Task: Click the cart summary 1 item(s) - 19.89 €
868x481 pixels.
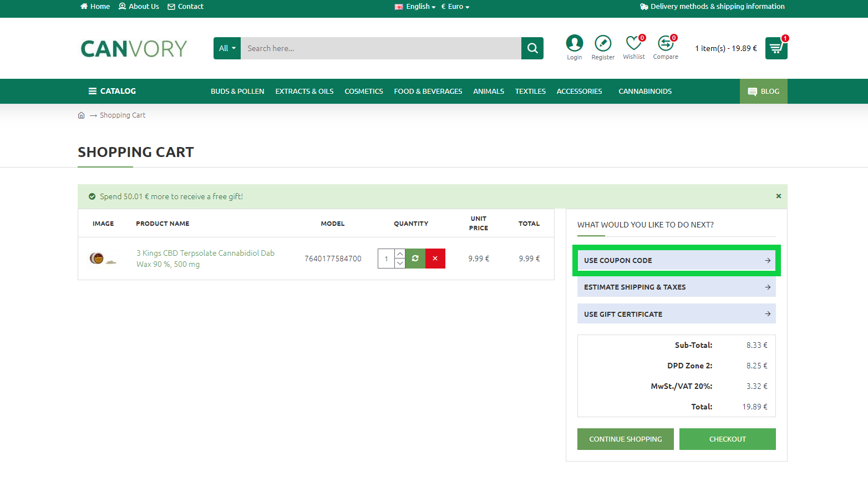Action: [x=726, y=48]
